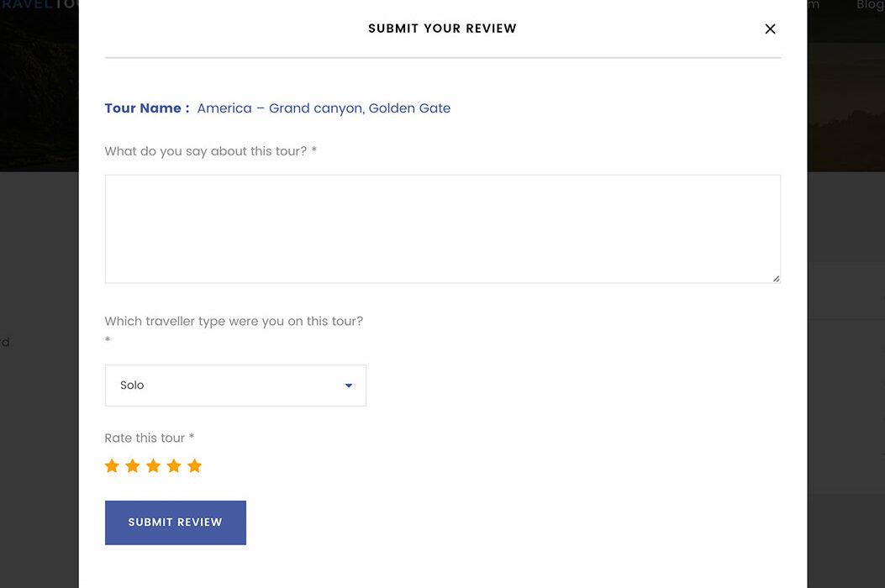Viewport: 885px width, 588px height.
Task: Give the tour five stars
Action: point(194,465)
